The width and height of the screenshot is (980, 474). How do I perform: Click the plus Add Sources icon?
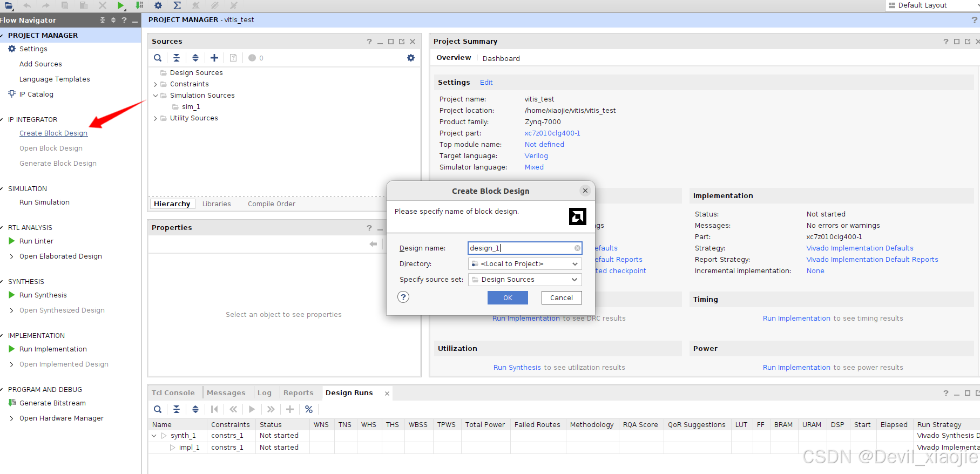coord(214,58)
